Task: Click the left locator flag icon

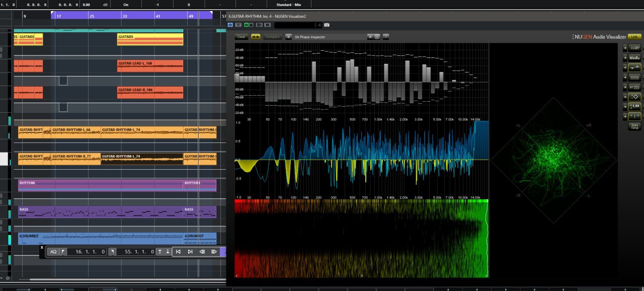Action: click(x=63, y=252)
